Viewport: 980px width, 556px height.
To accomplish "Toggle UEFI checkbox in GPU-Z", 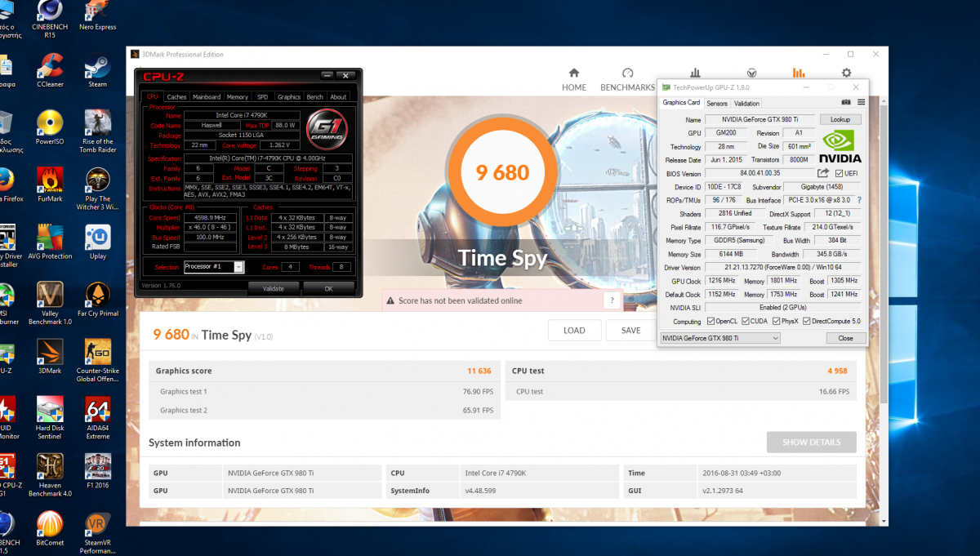I will 839,173.
